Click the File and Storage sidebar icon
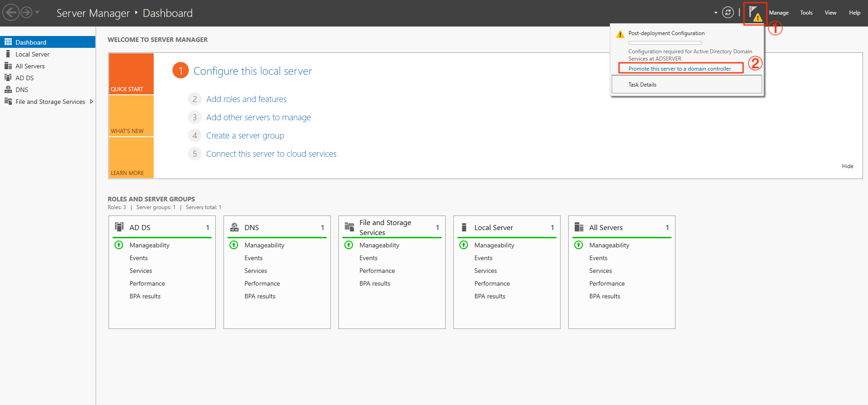868x405 pixels. pos(8,101)
